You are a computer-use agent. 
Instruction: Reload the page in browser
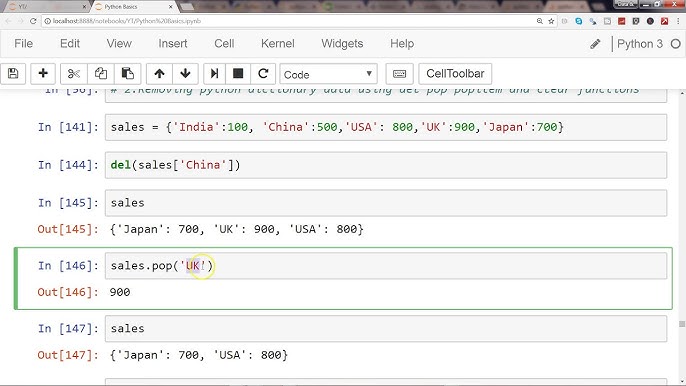[33, 21]
